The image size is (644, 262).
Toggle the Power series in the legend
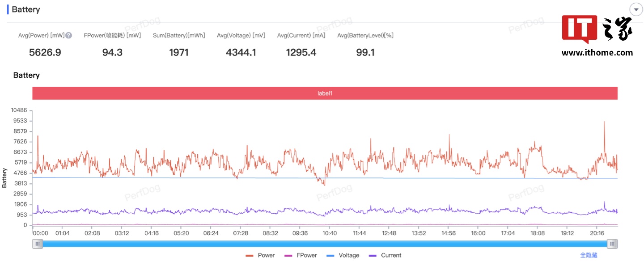pos(260,255)
